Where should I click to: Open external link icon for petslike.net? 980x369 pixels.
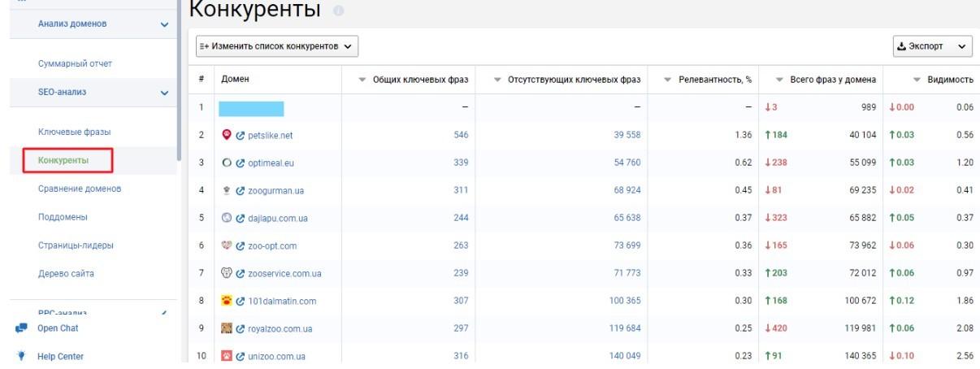tap(242, 136)
